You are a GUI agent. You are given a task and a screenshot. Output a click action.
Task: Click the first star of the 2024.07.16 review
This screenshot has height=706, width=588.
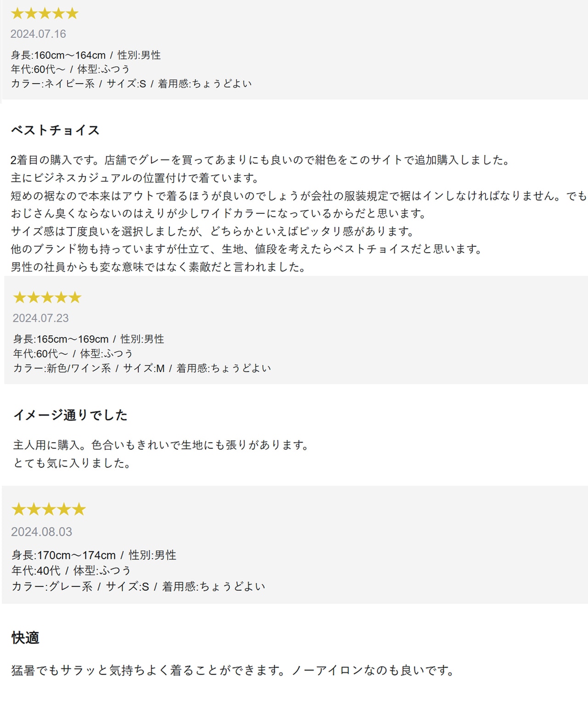coord(17,13)
